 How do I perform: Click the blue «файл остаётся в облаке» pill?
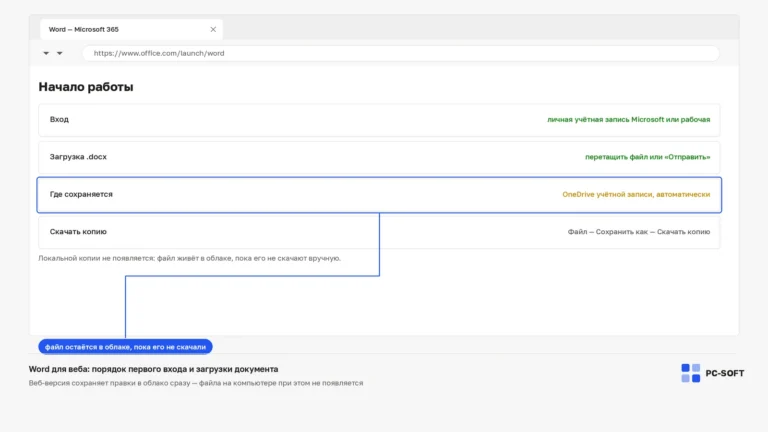tap(125, 347)
